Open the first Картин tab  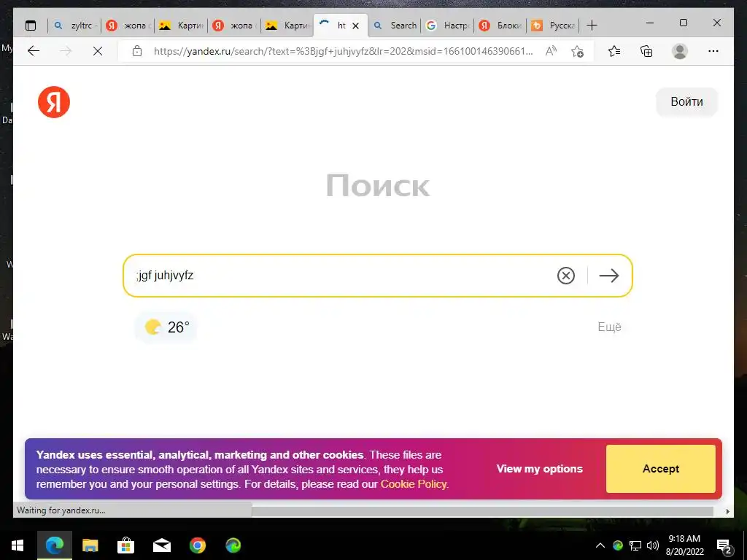coord(181,26)
